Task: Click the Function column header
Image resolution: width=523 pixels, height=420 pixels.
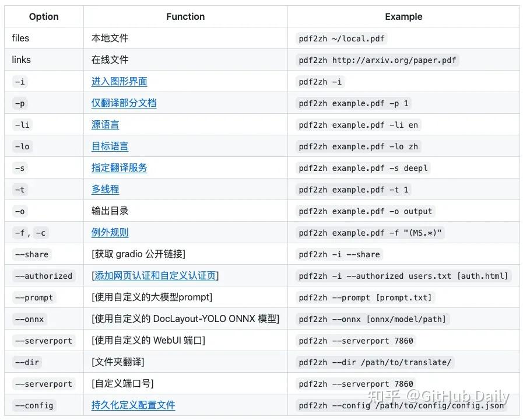Action: click(185, 17)
